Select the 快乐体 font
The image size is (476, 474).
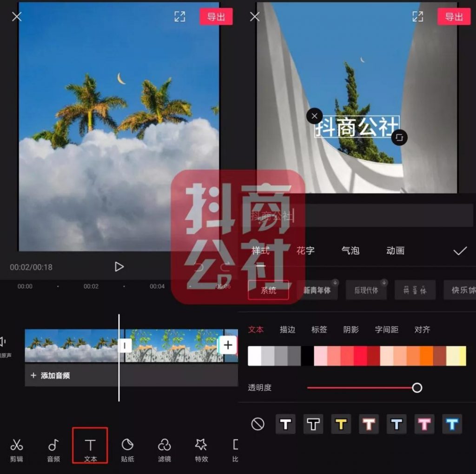(x=460, y=290)
